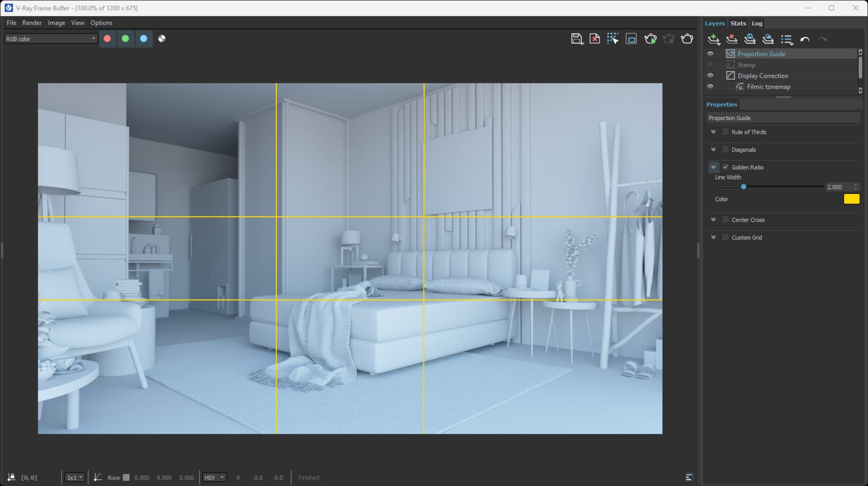Switch to the Log tab
868x486 pixels.
coord(757,23)
